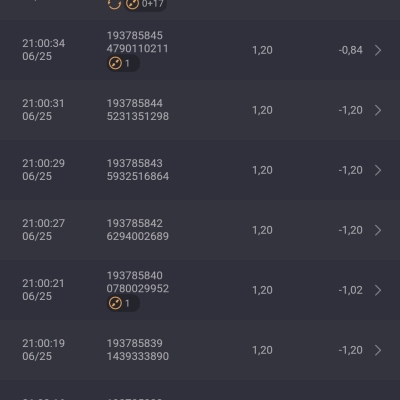The image size is (400, 400).
Task: Open chevron on the 21:00:29 entry
Action: 378,170
